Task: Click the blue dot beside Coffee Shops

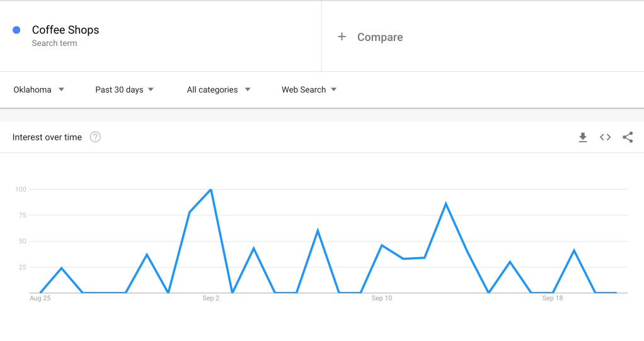Action: (x=17, y=30)
